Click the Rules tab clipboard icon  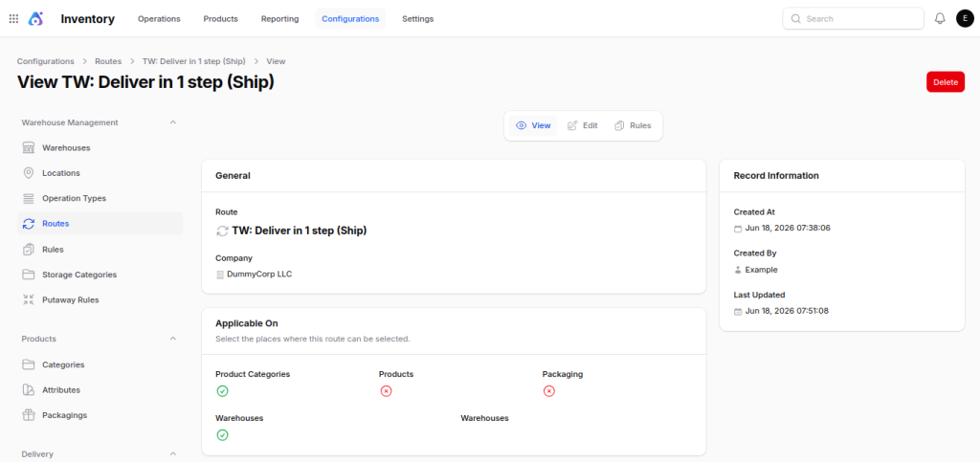[x=619, y=125]
